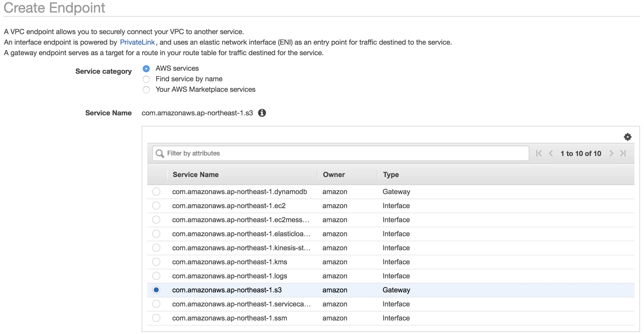This screenshot has height=334, width=644.
Task: Sort by Owner column header
Action: pos(334,175)
